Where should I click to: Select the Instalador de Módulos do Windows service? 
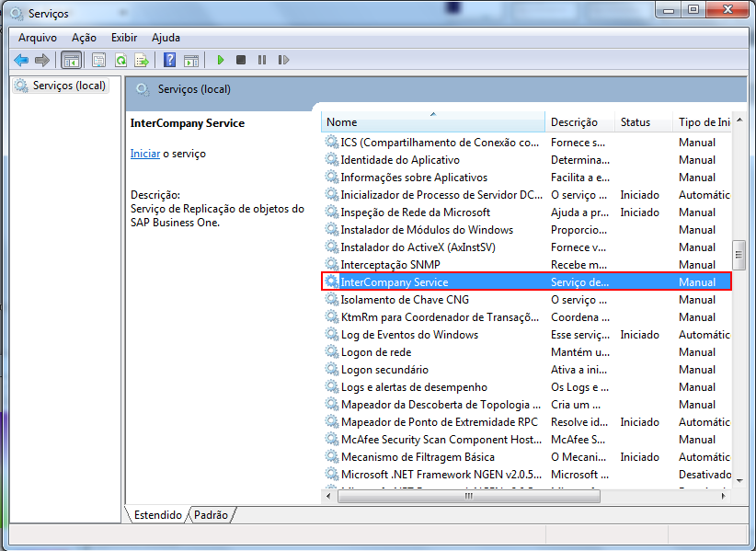[x=526, y=229]
